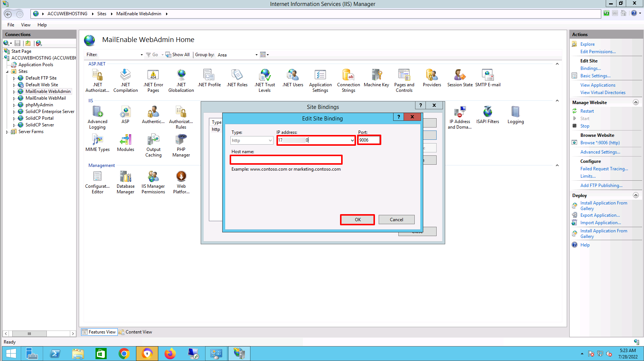Open IP Address and Domain Restrictions
This screenshot has width=644, height=361.
(460, 117)
